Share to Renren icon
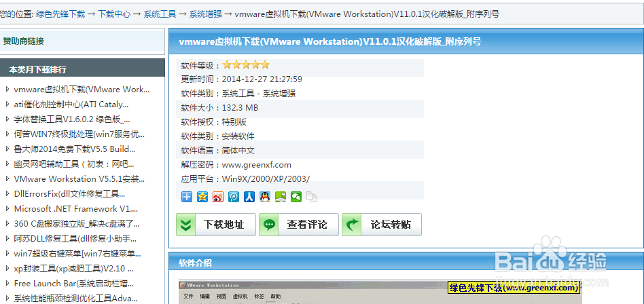This screenshot has height=304, width=644. pyautogui.click(x=249, y=197)
